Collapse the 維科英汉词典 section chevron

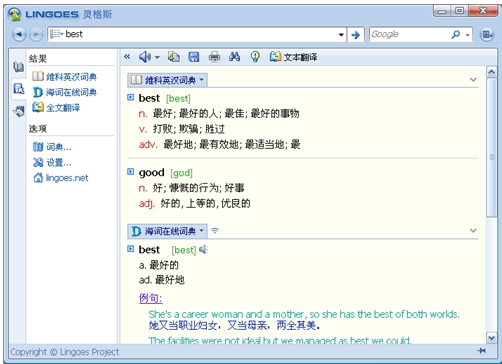pyautogui.click(x=473, y=80)
